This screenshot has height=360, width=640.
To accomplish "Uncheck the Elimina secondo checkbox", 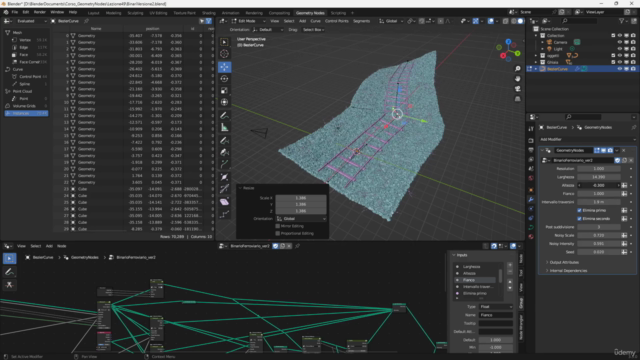I will [579, 218].
